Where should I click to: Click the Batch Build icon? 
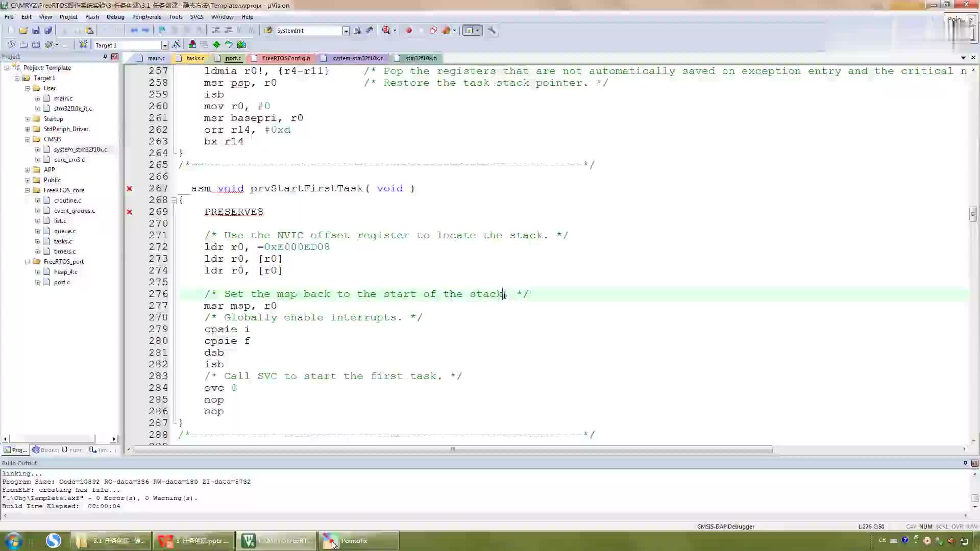pos(49,45)
